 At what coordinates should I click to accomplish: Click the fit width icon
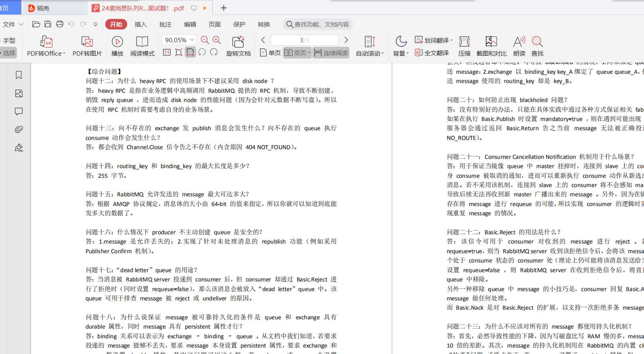(x=190, y=52)
